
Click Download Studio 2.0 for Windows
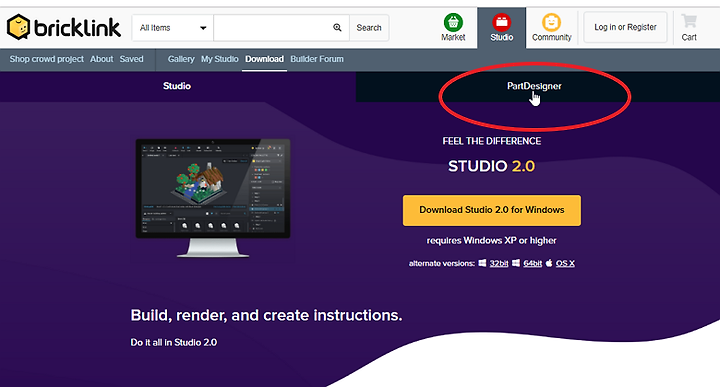click(492, 210)
